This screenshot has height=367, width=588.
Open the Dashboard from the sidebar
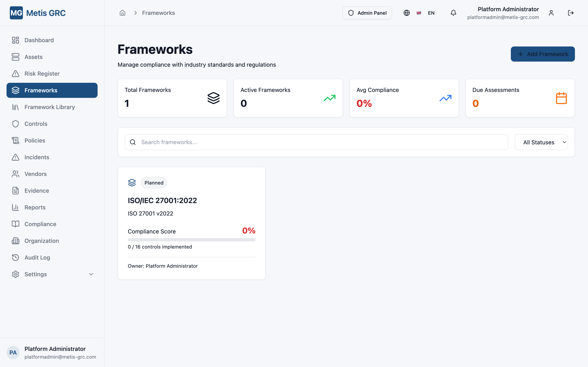39,40
